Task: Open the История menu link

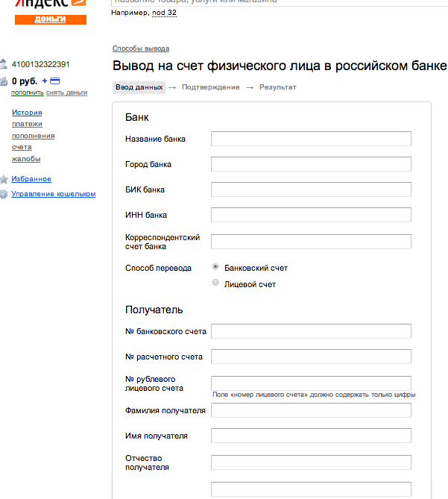Action: pyautogui.click(x=27, y=113)
